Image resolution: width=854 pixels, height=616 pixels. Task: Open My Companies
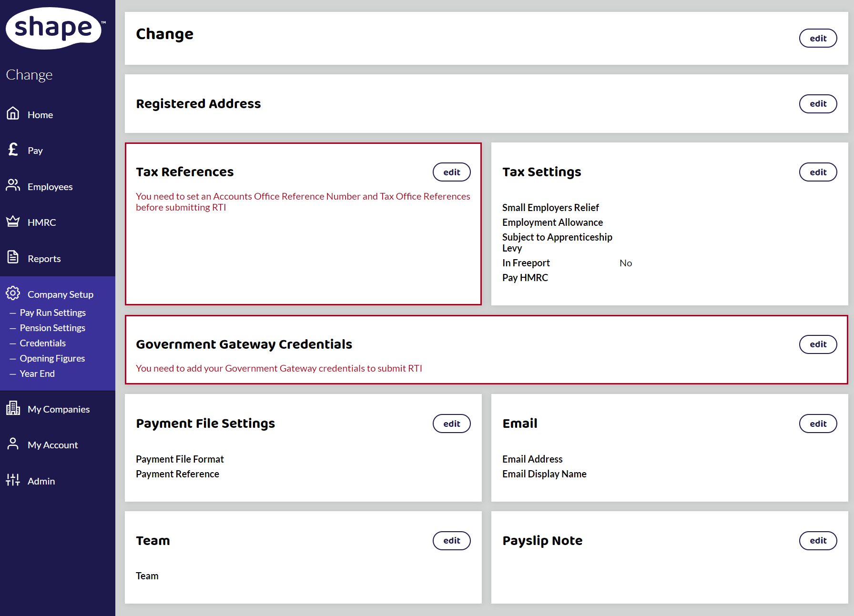pyautogui.click(x=58, y=409)
